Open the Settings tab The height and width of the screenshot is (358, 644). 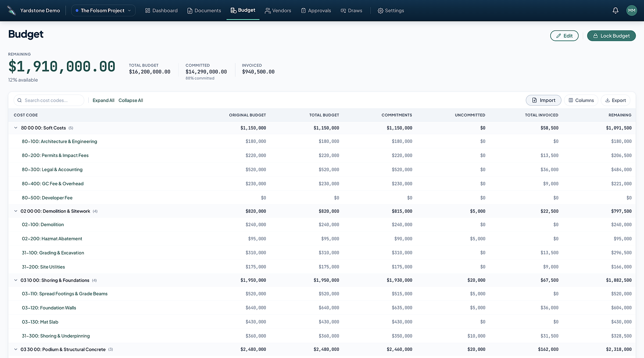pyautogui.click(x=391, y=10)
